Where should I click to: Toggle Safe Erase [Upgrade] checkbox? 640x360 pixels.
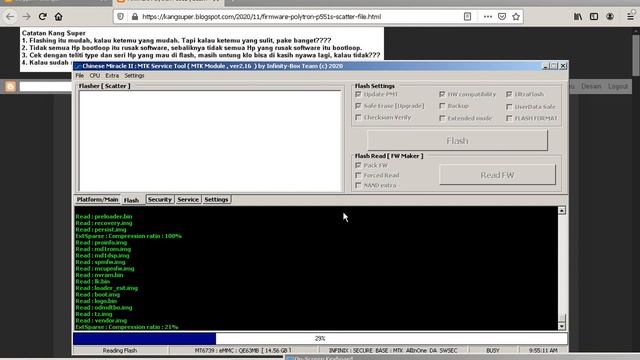coord(358,106)
